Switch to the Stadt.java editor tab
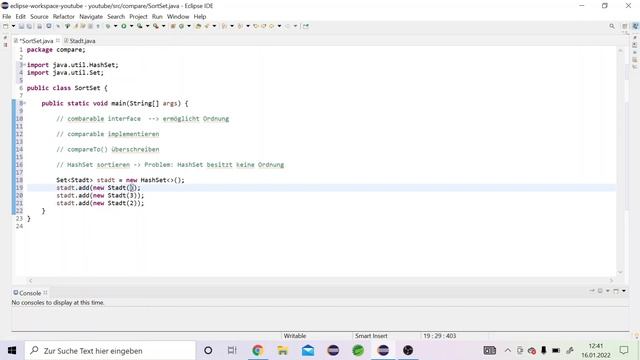Viewport: 640px width, 360px height. pos(80,41)
